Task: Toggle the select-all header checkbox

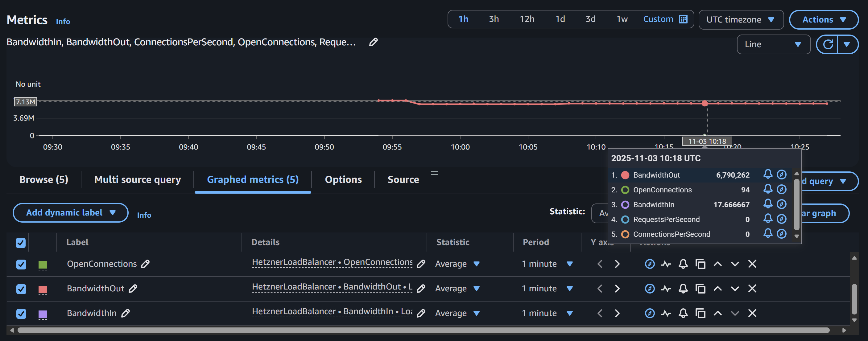Action: (x=21, y=243)
